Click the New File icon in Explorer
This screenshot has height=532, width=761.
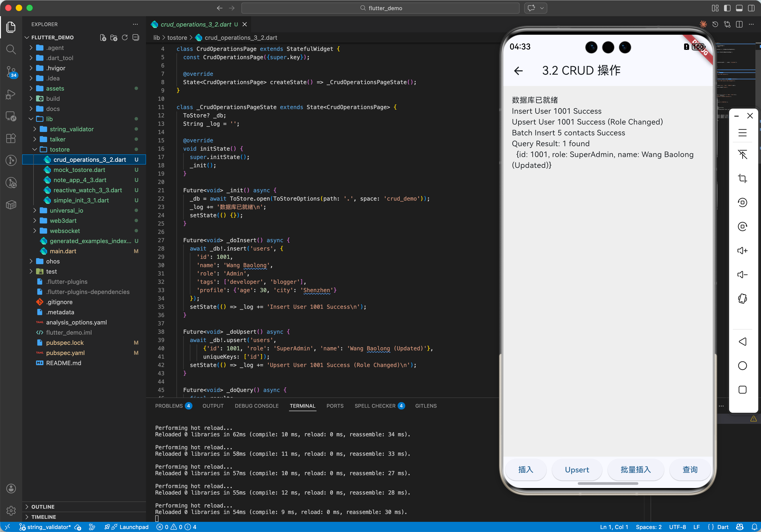[103, 37]
